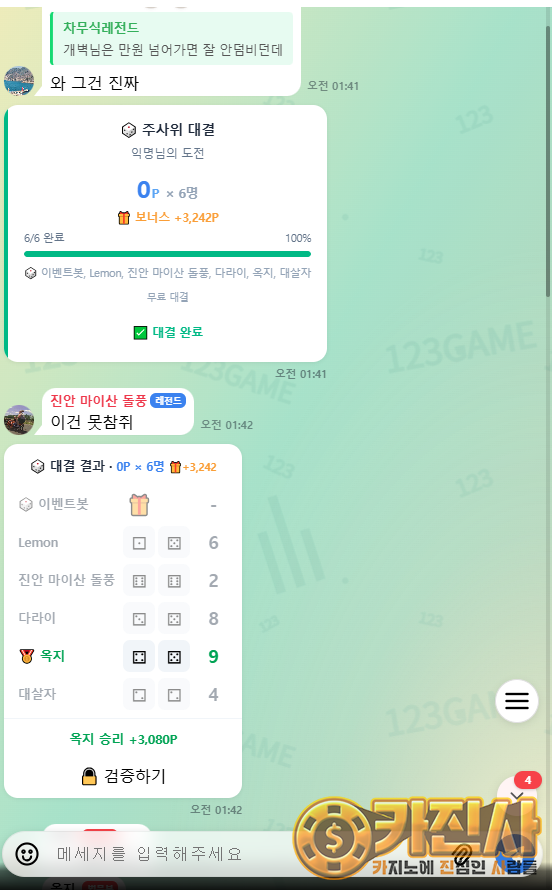Click the gift box in 이벤트봇 row
The height and width of the screenshot is (890, 552).
(139, 505)
